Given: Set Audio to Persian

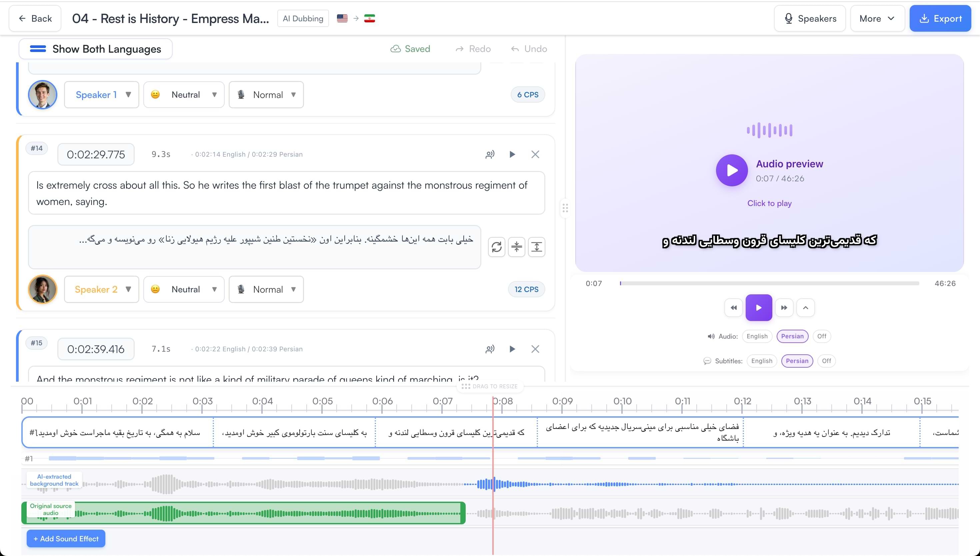Looking at the screenshot, I should (x=792, y=336).
